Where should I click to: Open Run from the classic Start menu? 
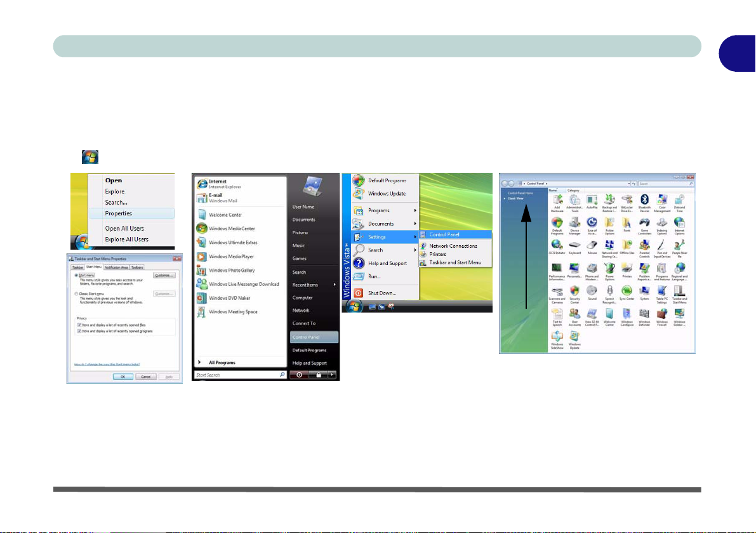click(x=374, y=277)
